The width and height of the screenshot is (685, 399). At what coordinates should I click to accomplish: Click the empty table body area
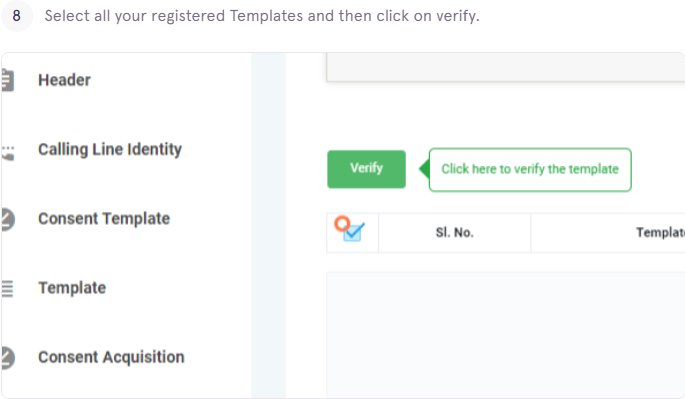(x=505, y=334)
